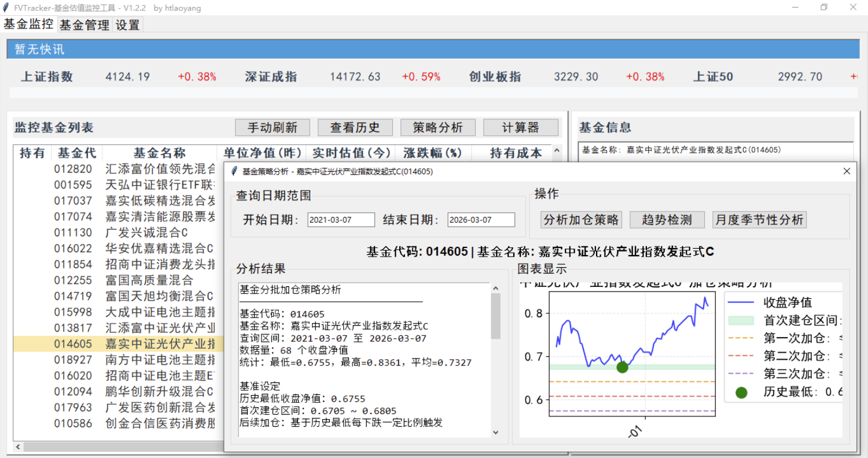
Task: Click 月度季节性分析 button
Action: pos(759,220)
